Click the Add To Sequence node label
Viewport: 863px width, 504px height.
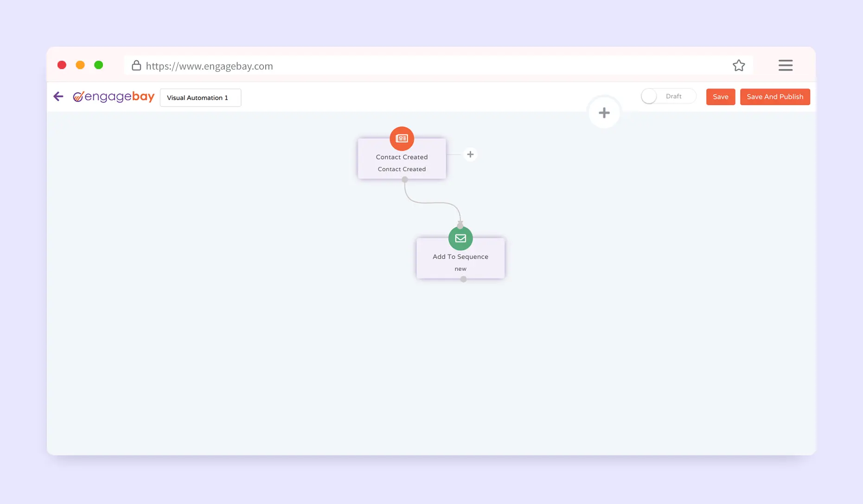coord(460,257)
